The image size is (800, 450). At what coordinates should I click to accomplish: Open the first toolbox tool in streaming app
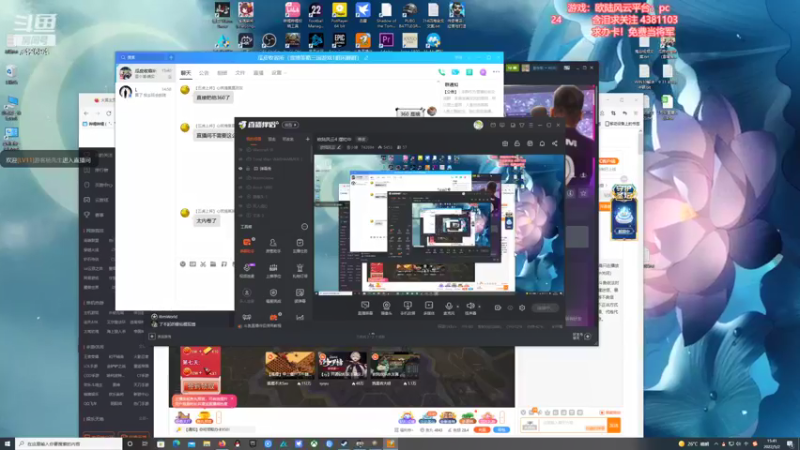click(247, 244)
